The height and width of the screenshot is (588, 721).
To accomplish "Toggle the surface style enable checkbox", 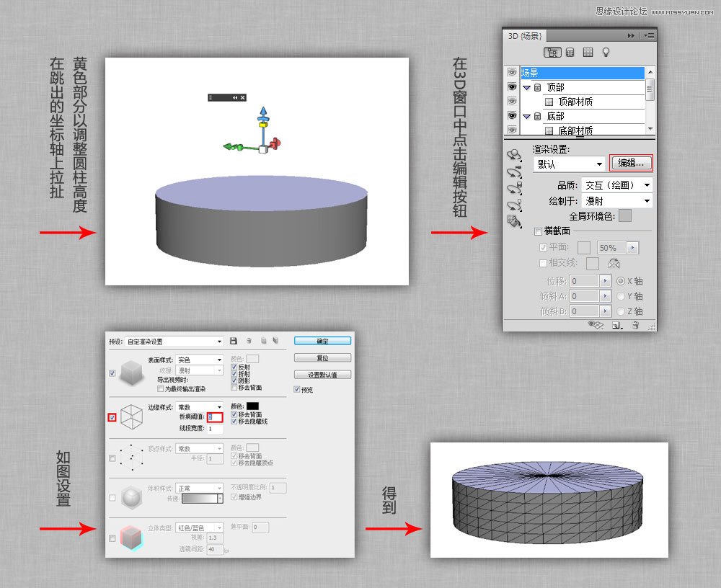I will pos(112,373).
